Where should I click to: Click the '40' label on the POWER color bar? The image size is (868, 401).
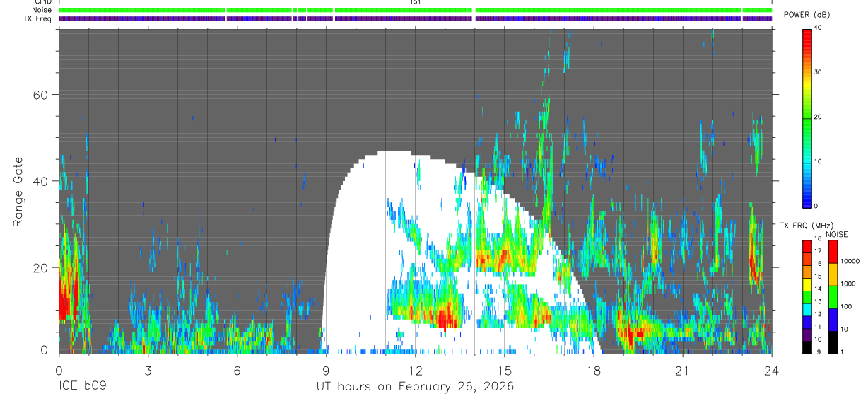pos(819,28)
